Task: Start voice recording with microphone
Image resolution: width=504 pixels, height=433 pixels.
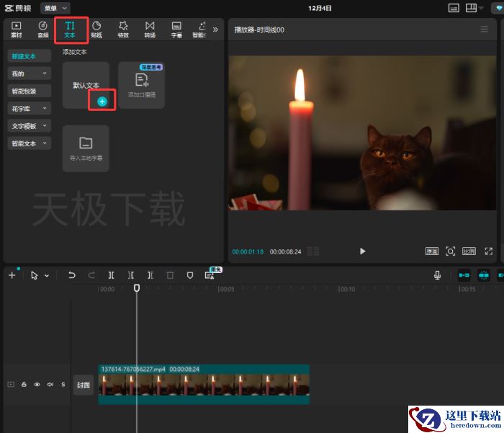Action: click(437, 275)
